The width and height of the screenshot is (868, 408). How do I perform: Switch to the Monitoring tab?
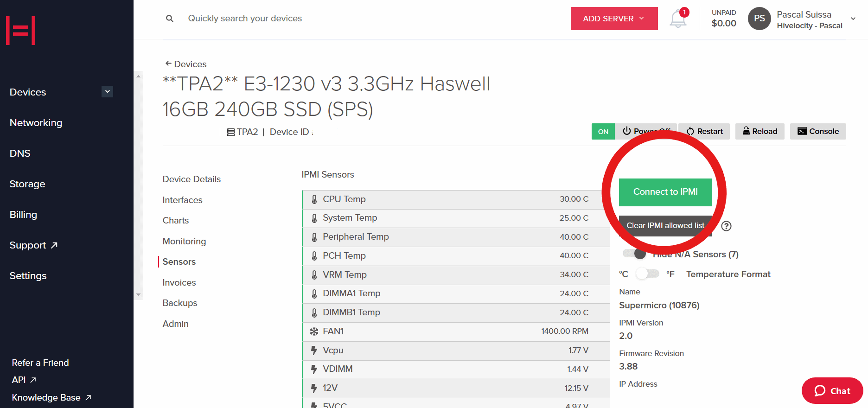click(x=184, y=242)
